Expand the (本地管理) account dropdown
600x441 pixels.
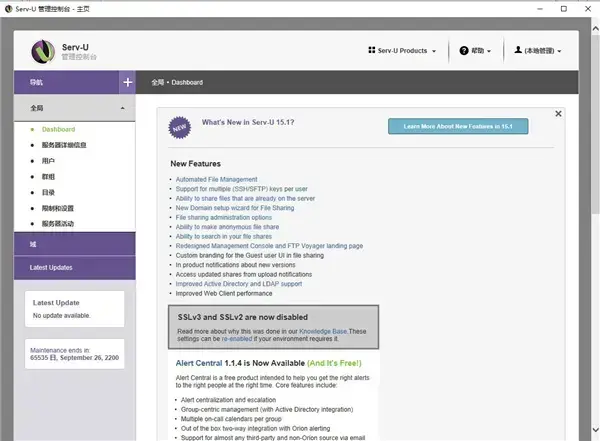538,51
